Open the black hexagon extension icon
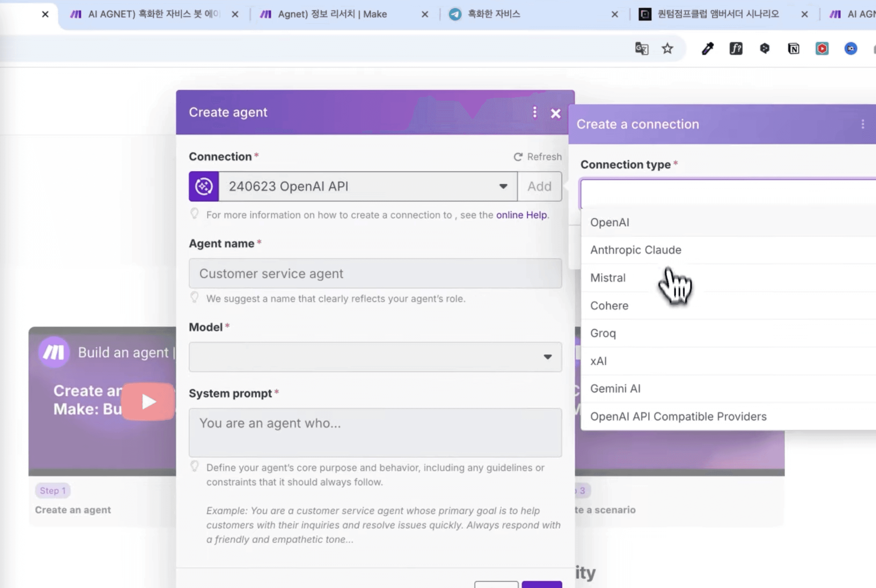Image resolution: width=876 pixels, height=588 pixels. coord(764,49)
